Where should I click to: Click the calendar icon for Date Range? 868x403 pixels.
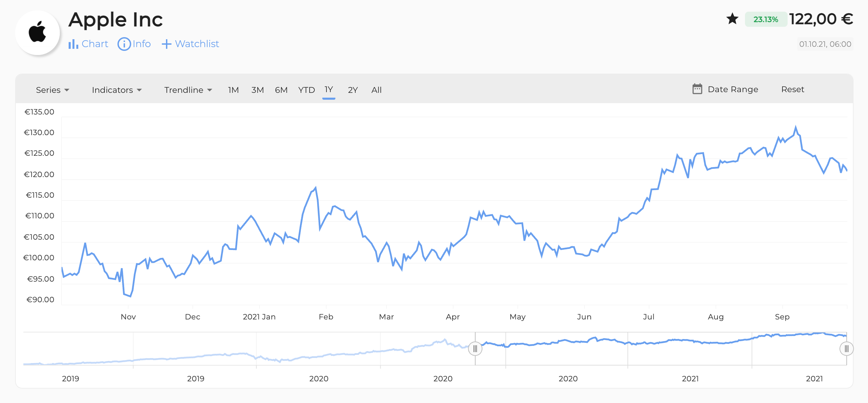pos(697,89)
